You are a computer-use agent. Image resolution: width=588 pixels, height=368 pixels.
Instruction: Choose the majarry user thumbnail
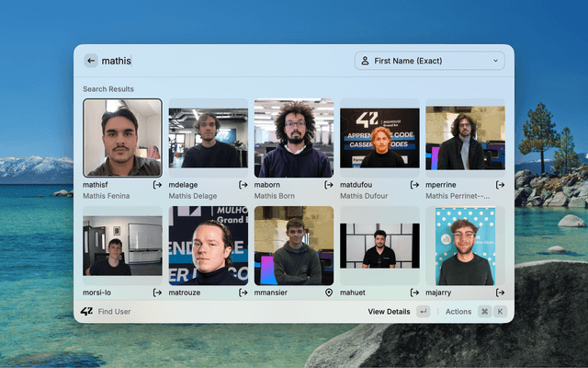(x=465, y=246)
